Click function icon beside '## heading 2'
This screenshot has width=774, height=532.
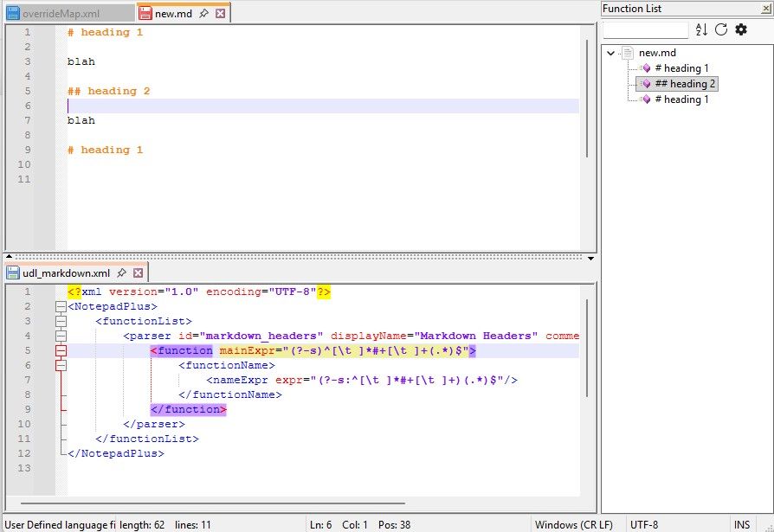tap(646, 84)
